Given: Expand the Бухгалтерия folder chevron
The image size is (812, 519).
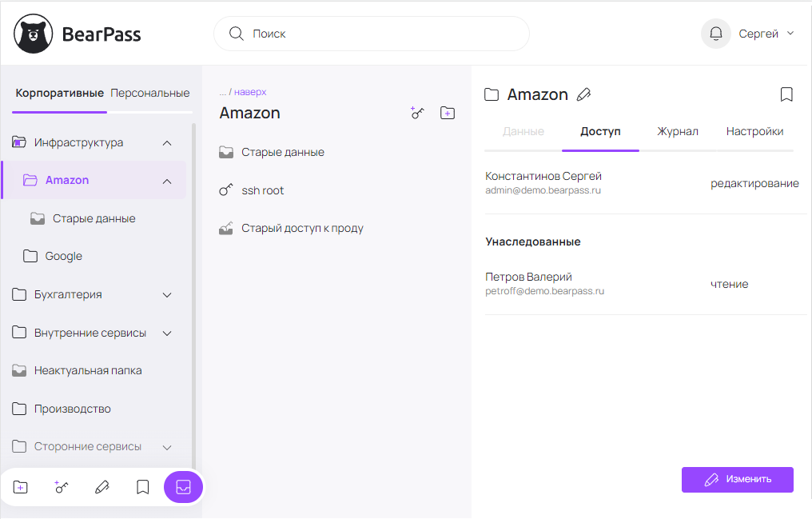Looking at the screenshot, I should point(167,294).
